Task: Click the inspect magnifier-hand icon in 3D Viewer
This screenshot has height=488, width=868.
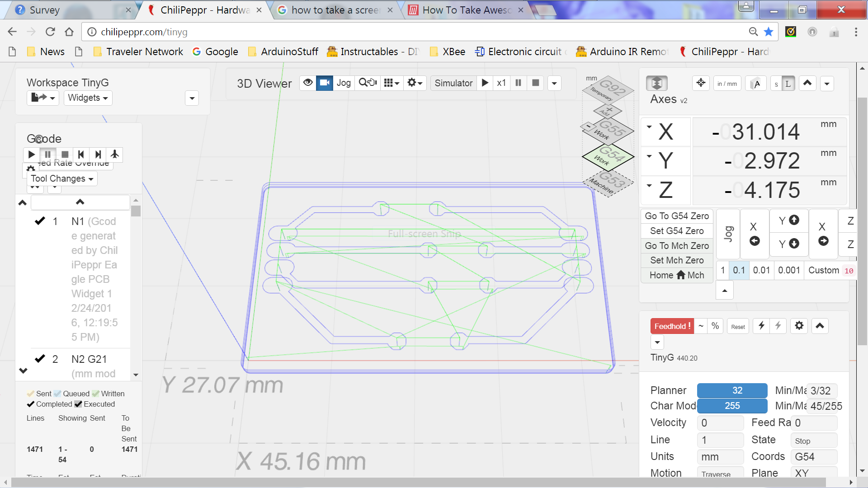Action: (x=368, y=83)
